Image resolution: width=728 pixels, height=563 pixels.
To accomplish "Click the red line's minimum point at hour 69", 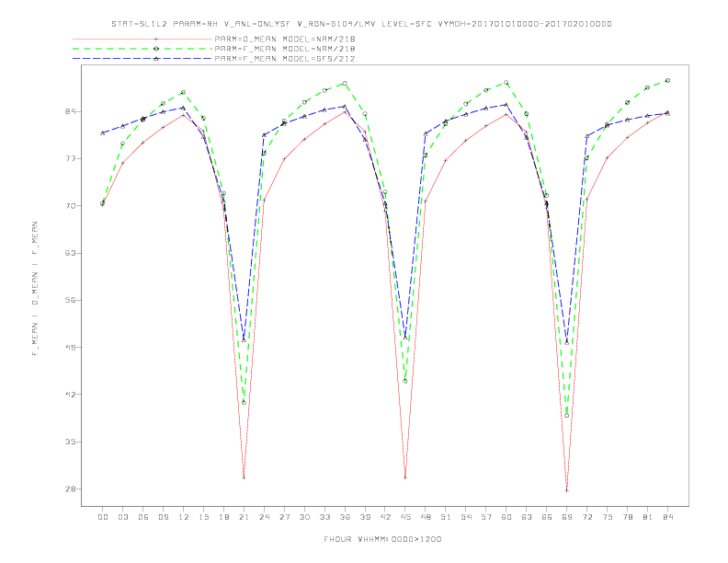I will tap(566, 490).
